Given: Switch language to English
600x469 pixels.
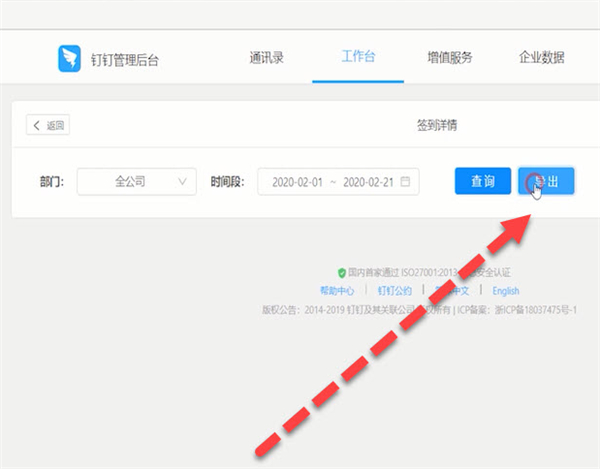Looking at the screenshot, I should pyautogui.click(x=505, y=291).
